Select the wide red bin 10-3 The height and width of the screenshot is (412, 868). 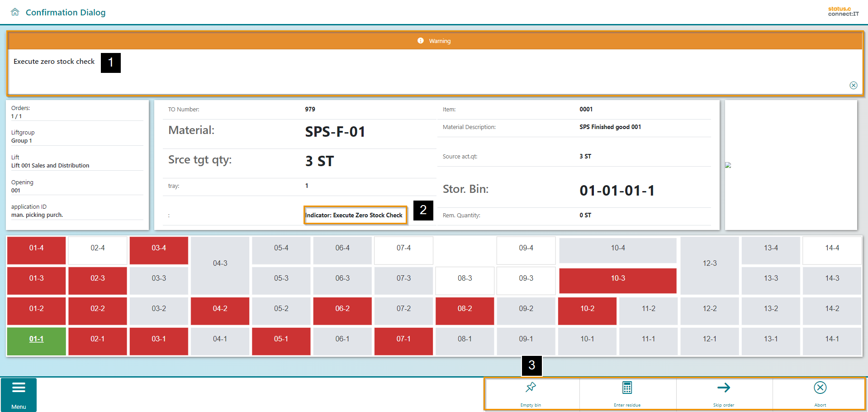(x=617, y=278)
